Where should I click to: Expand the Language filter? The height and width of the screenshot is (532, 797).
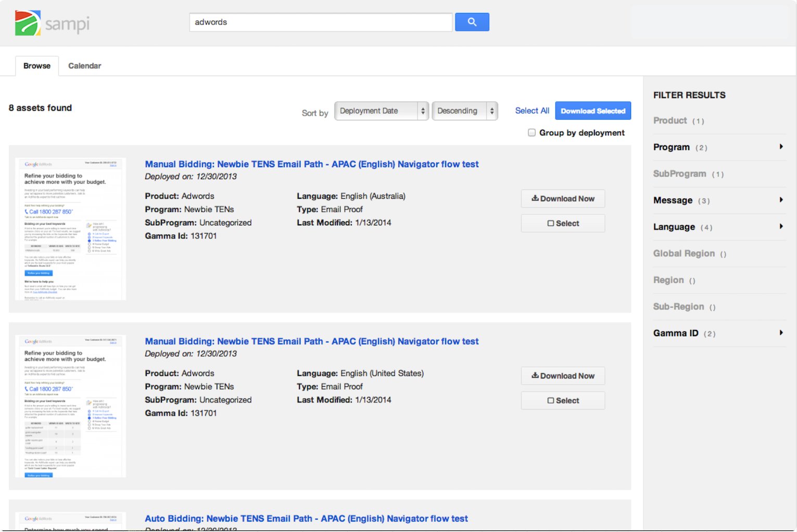[x=781, y=226]
